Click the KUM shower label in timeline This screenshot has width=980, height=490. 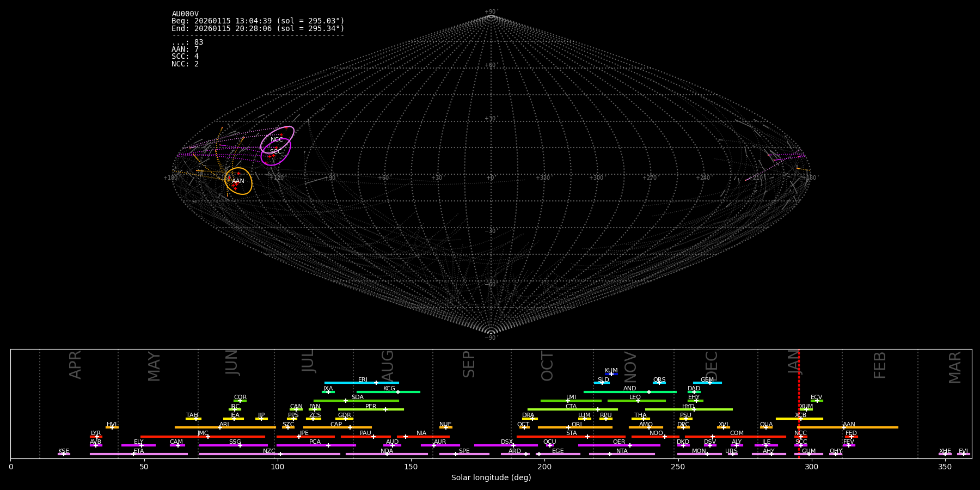[x=611, y=371]
